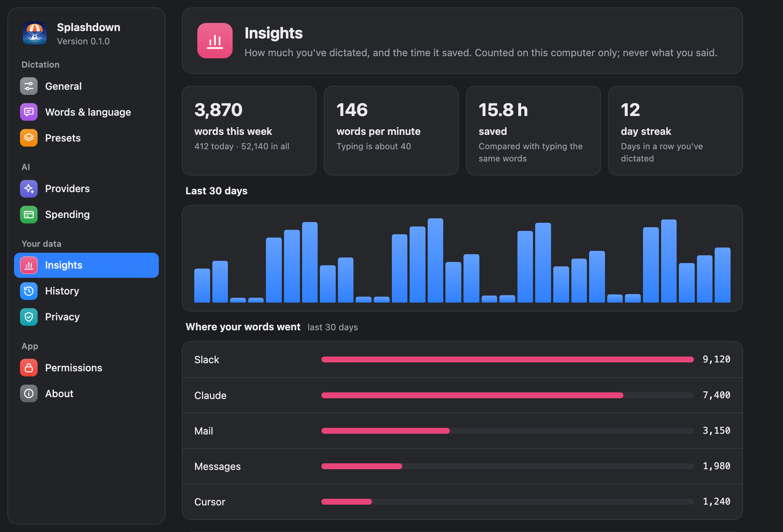Click the Messages value 1,980
This screenshot has width=783, height=532.
pyautogui.click(x=717, y=466)
